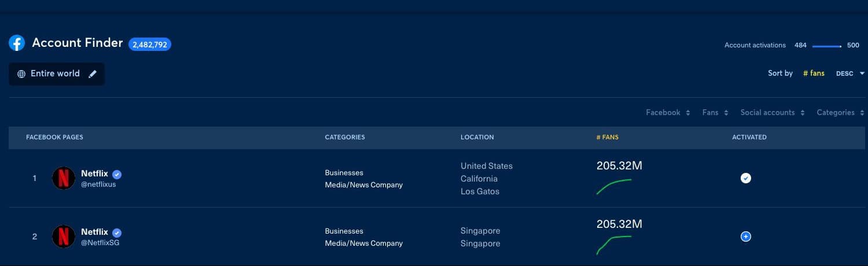
Task: Click the Facebook logo icon beside Account Finder
Action: click(17, 43)
